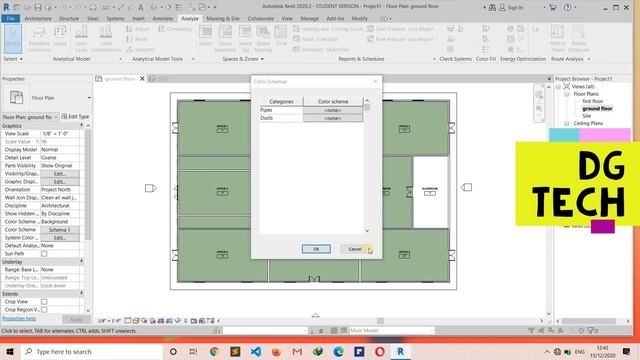Open the Properties help link
Image resolution: width=640 pixels, height=360 pixels.
click(19, 319)
